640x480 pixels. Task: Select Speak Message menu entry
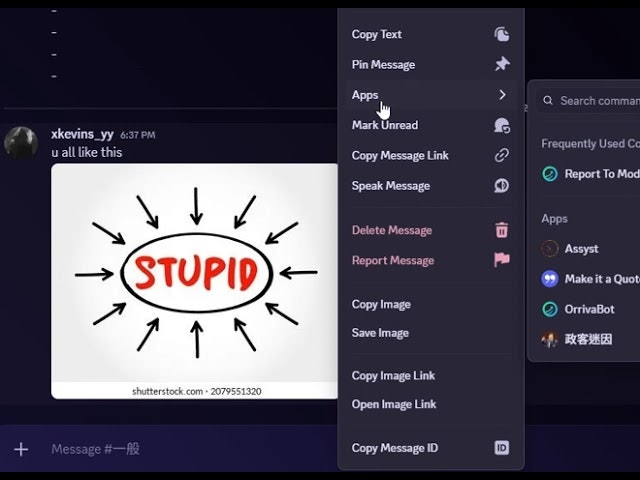[431, 186]
